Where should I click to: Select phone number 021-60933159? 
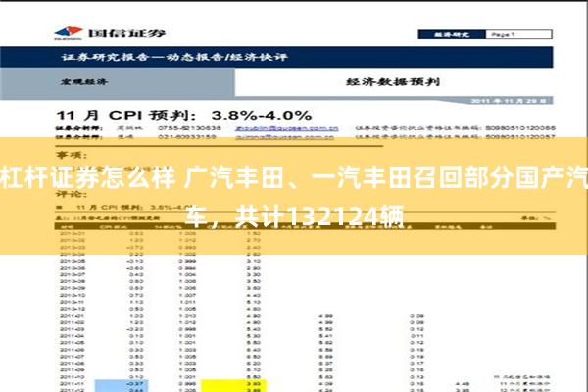[x=187, y=137]
